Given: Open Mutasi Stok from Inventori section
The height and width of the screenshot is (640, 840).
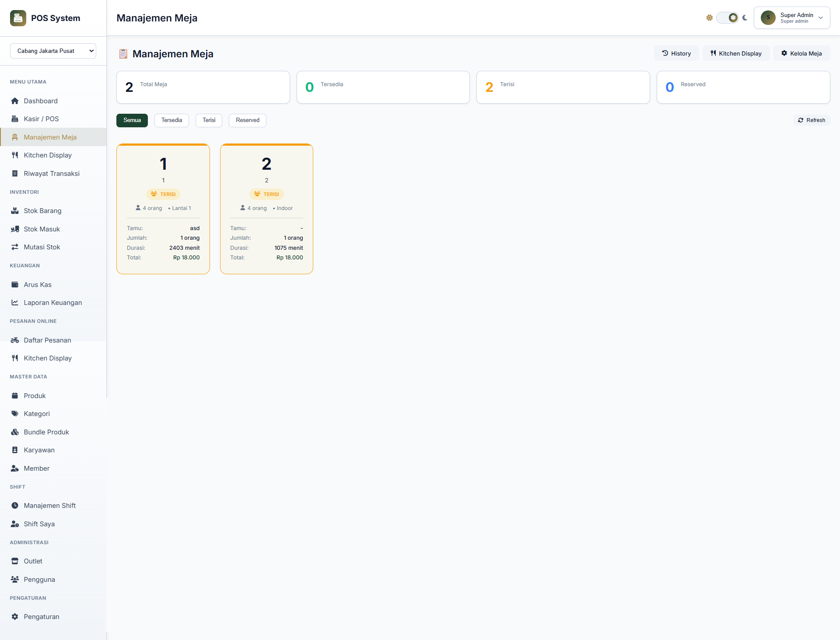Looking at the screenshot, I should [x=42, y=247].
